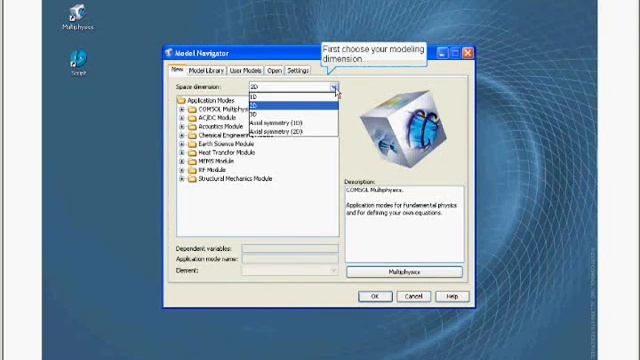Switch to the User Models tab
This screenshot has height=360, width=640.
tap(245, 71)
